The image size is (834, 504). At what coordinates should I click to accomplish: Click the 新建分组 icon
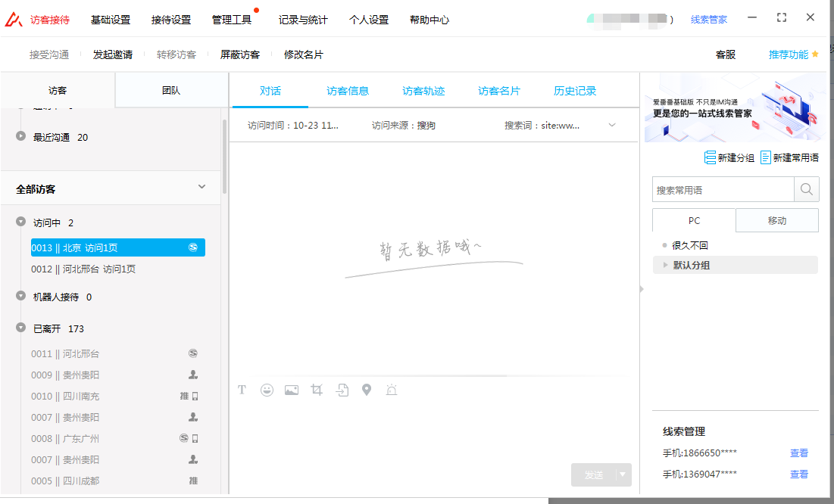coord(710,157)
